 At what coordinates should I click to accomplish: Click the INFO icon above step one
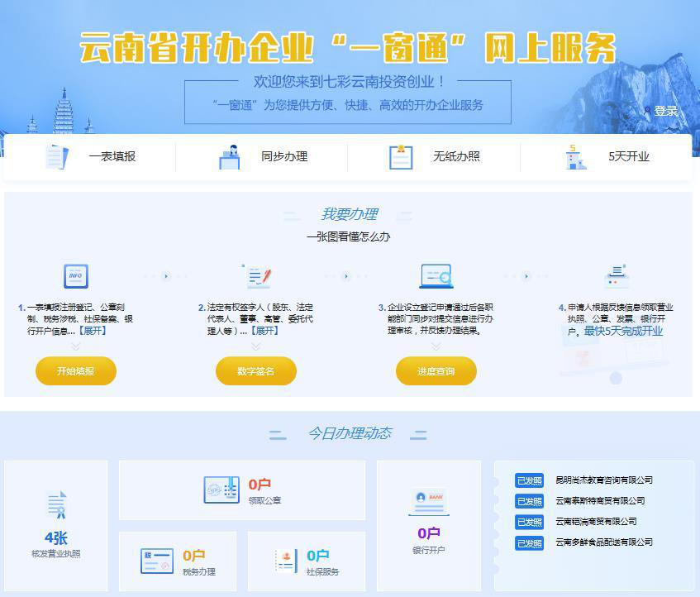pyautogui.click(x=76, y=275)
